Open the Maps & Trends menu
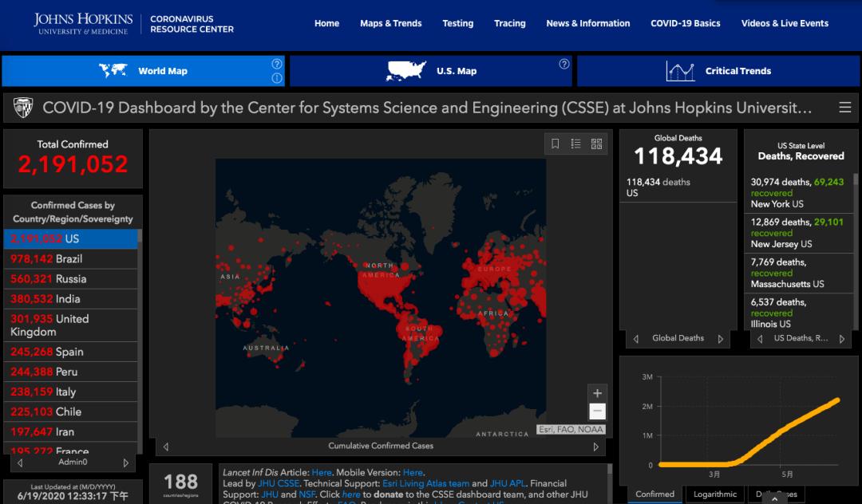862x504 pixels. [x=390, y=23]
